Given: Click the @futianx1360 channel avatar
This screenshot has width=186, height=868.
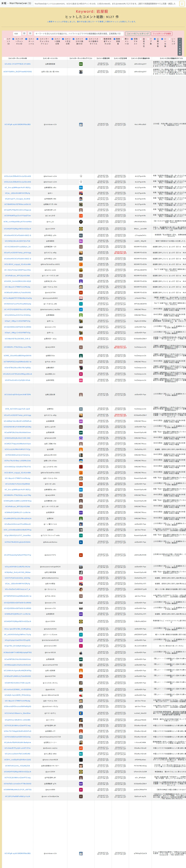Looking at the screenshot, I should [x=81, y=646].
